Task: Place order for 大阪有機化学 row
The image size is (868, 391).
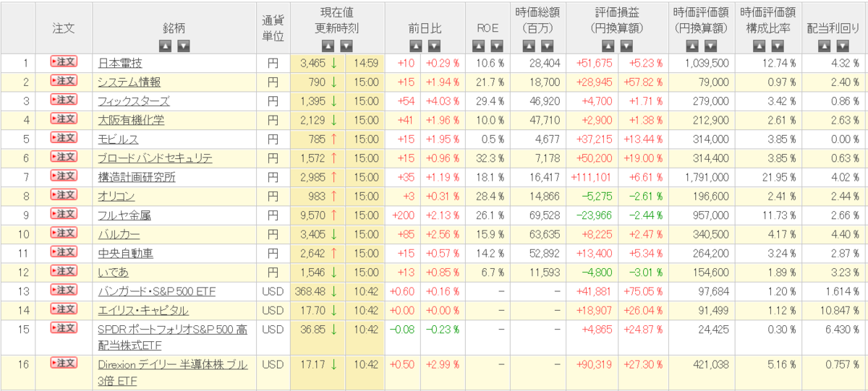Action: tap(64, 119)
